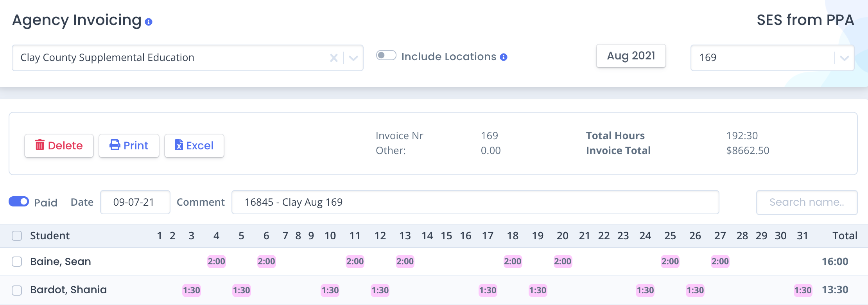Click Baine, Sean's 2:00 entry on day 20

click(563, 261)
